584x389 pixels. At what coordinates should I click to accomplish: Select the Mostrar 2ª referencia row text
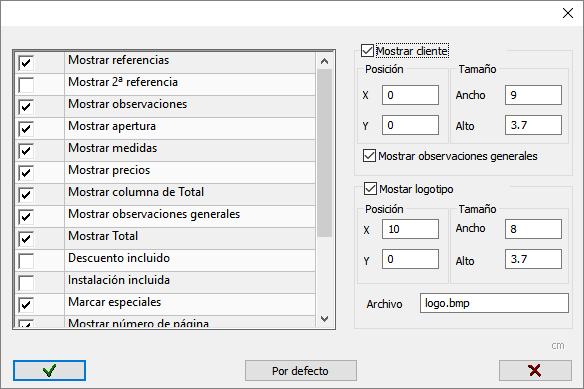(x=123, y=82)
